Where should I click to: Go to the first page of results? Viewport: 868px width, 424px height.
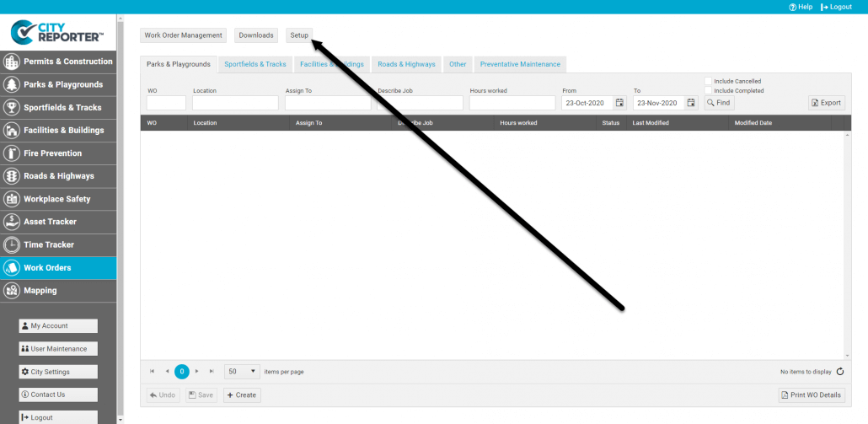(x=152, y=371)
